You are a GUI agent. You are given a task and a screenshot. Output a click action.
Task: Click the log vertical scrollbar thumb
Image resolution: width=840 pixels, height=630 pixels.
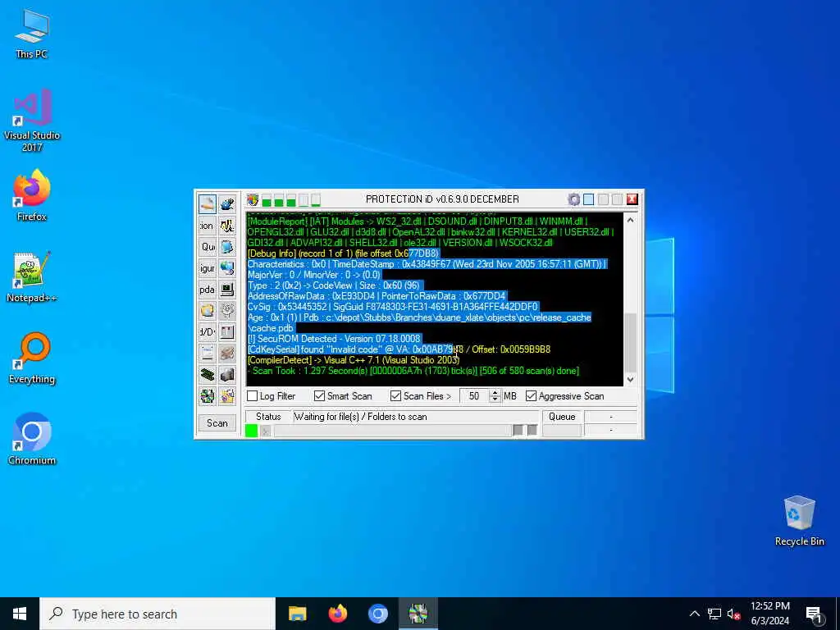631,340
